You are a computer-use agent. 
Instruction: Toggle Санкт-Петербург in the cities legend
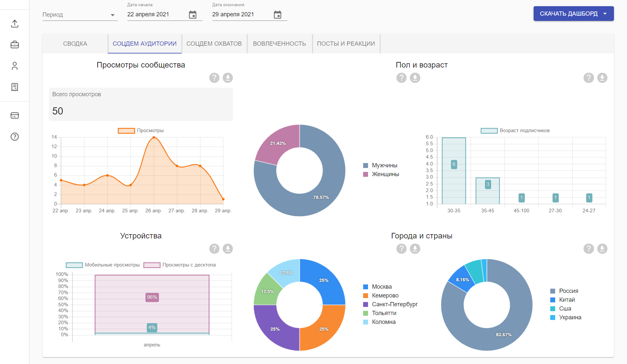coord(391,304)
